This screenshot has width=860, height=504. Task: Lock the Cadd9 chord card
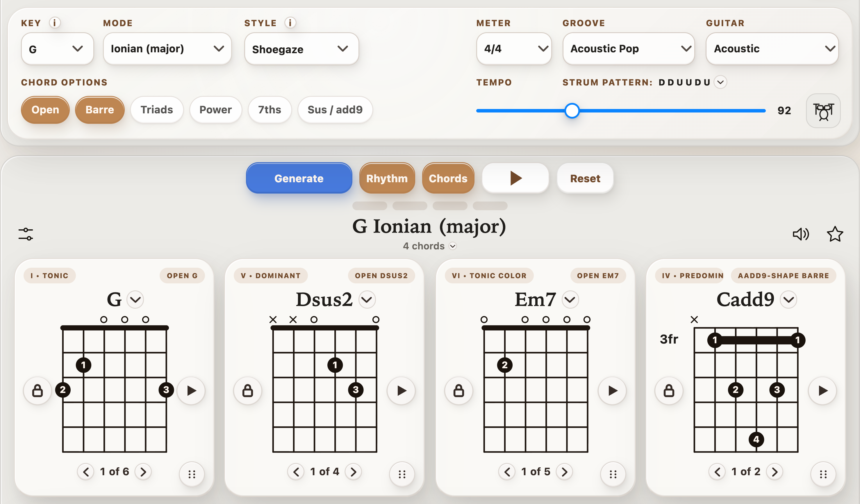click(x=669, y=390)
